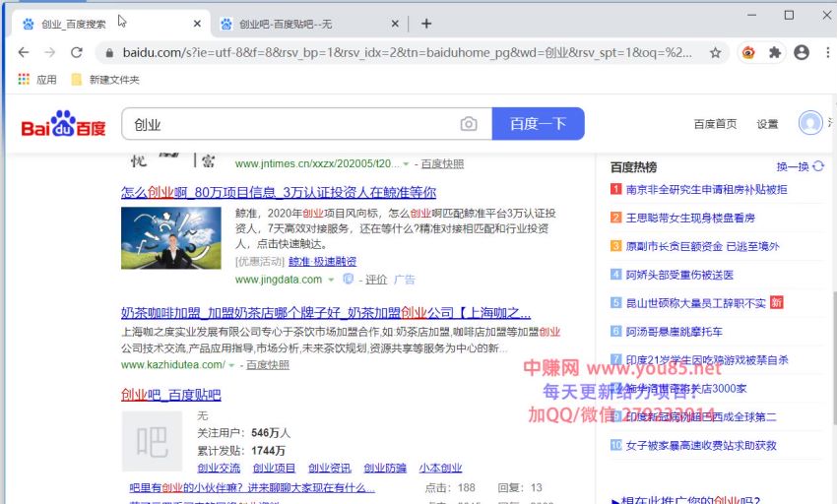
Task: Click the Baidu logo
Action: [x=63, y=124]
